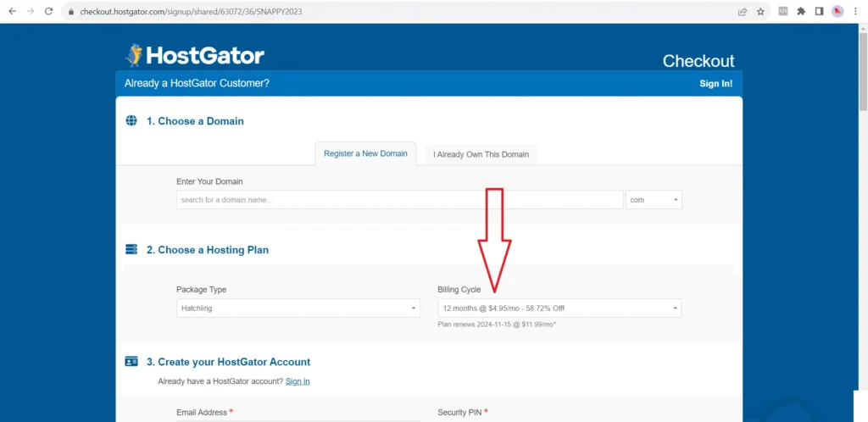Image resolution: width=868 pixels, height=422 pixels.
Task: Toggle the browser side panel icon
Action: (820, 11)
